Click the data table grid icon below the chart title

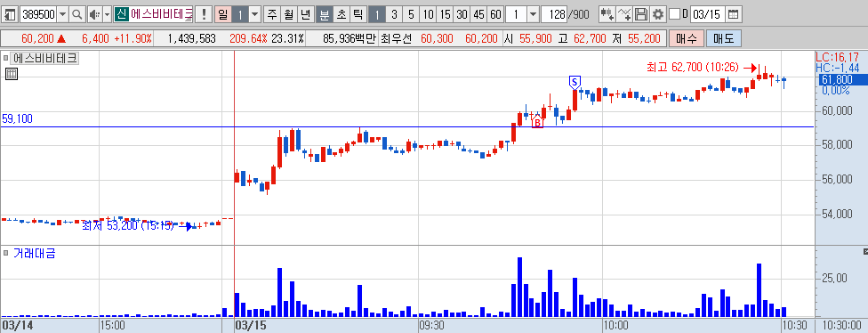coord(12,74)
